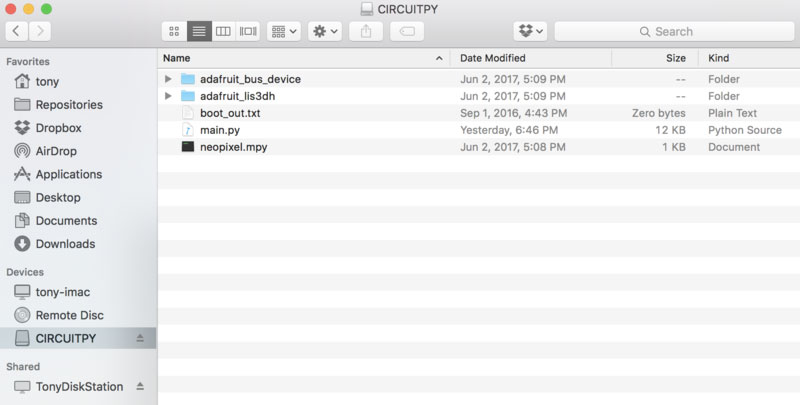The width and height of the screenshot is (800, 405).
Task: Open Applications from the sidebar
Action: (x=68, y=174)
